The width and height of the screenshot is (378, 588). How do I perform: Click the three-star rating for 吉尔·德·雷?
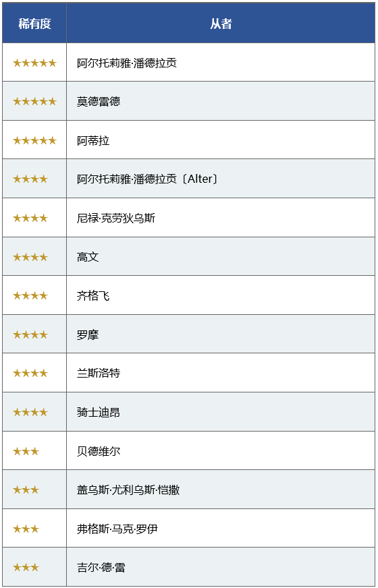point(26,567)
